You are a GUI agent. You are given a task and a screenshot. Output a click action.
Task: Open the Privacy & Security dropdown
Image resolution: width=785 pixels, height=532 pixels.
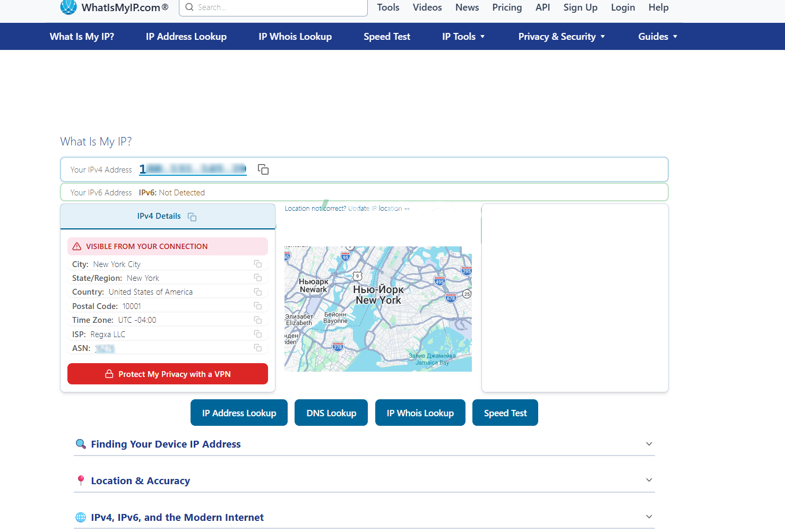pos(562,37)
